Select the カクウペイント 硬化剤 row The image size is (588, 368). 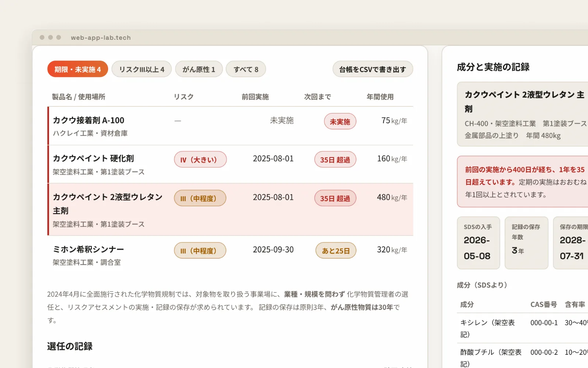point(230,164)
